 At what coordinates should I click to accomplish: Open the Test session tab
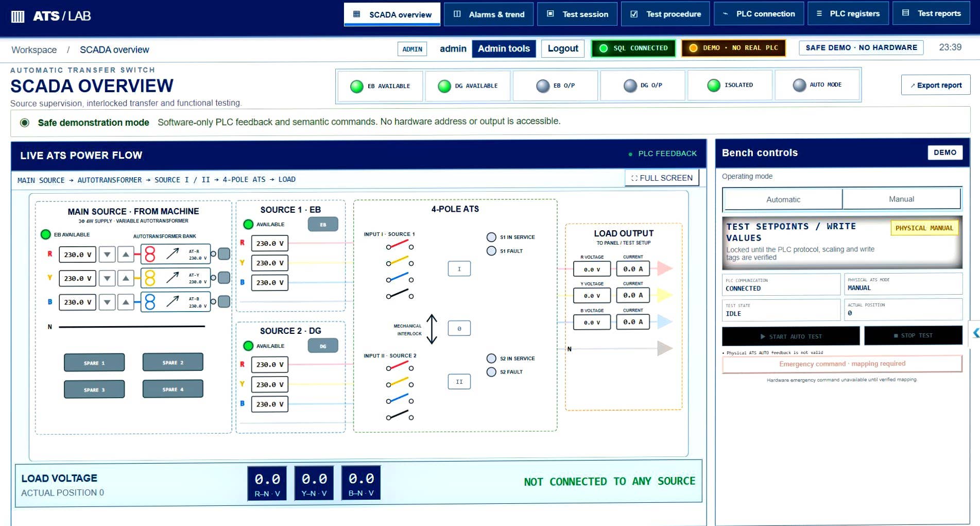click(x=577, y=14)
